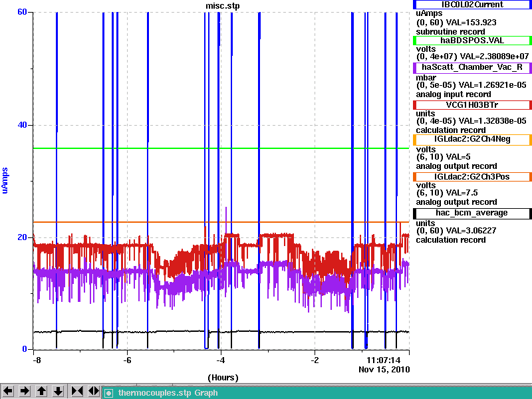Click the (Hours) x-axis label
The image size is (532, 399).
[223, 378]
